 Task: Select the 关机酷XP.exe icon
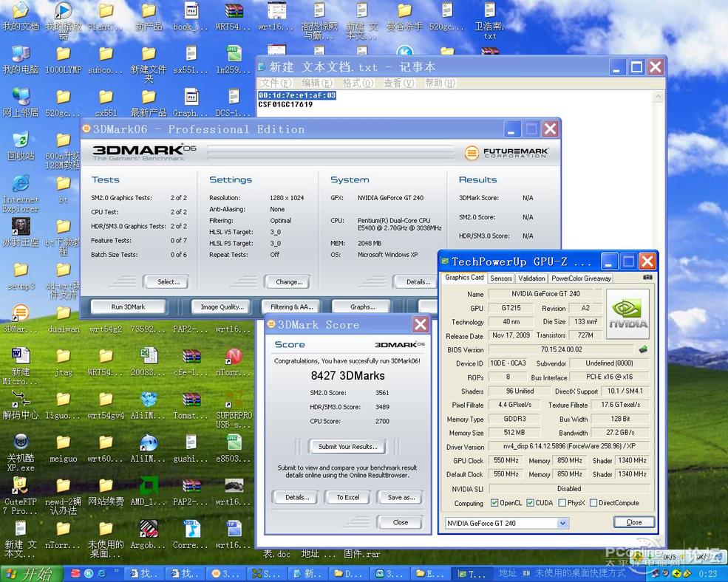[x=20, y=453]
